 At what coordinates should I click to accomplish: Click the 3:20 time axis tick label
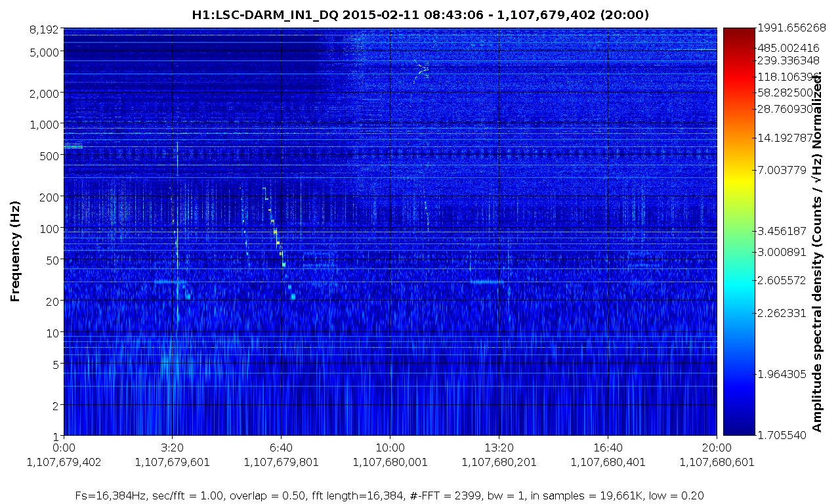(173, 448)
